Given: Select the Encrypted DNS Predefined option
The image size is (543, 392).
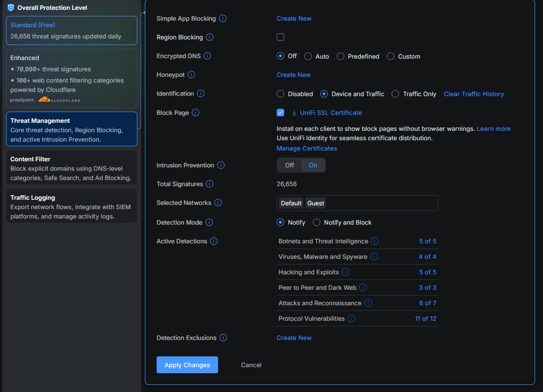Looking at the screenshot, I should tap(340, 56).
